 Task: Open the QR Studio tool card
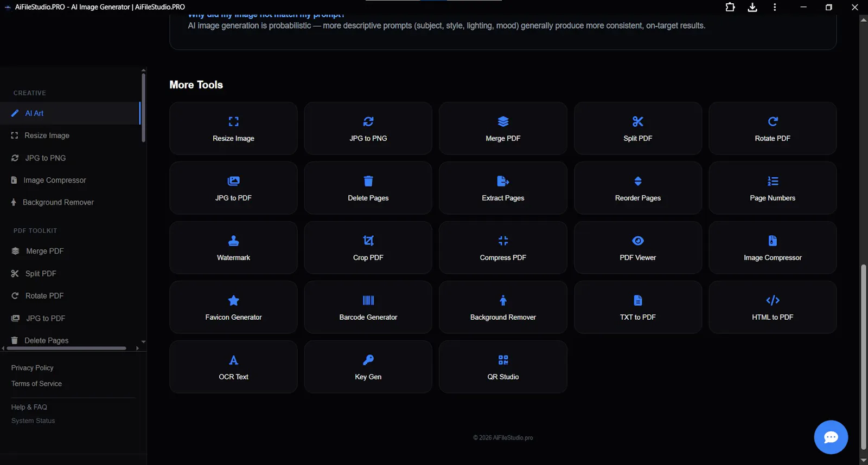pos(503,367)
